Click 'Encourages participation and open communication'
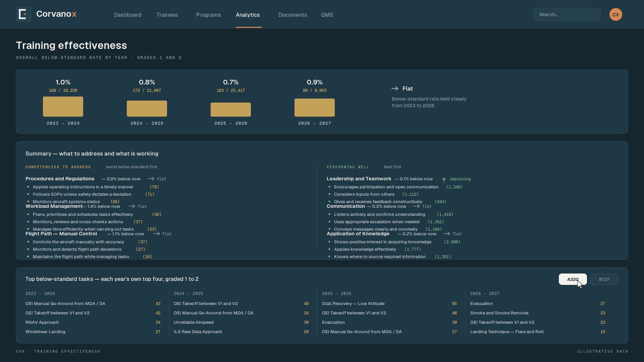Image resolution: width=644 pixels, height=362 pixels. 386,187
